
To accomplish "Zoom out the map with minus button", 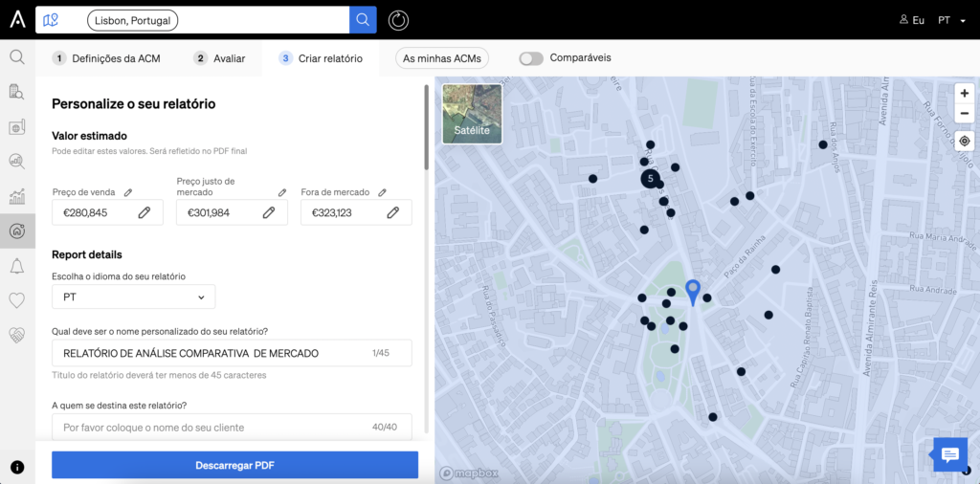I will 965,114.
